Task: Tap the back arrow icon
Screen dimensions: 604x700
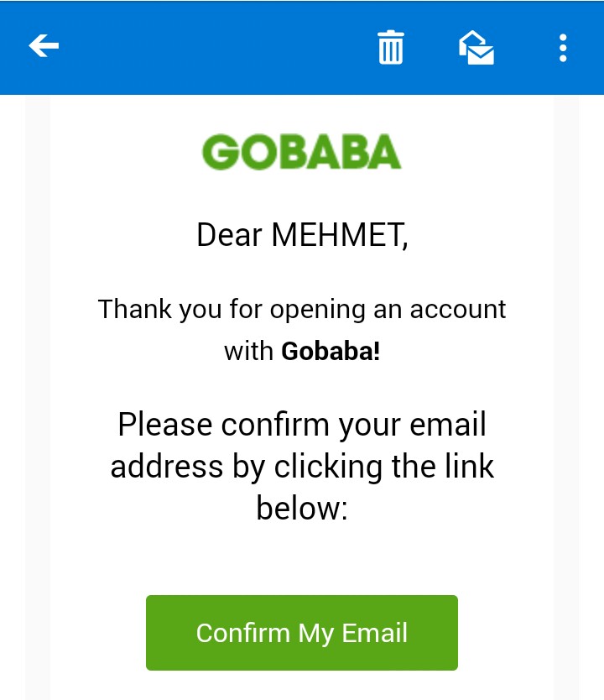Action: pos(44,46)
